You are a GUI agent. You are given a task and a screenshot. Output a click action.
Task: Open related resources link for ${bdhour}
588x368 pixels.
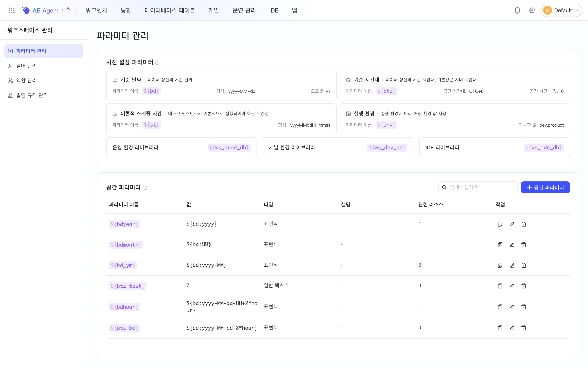pyautogui.click(x=420, y=307)
